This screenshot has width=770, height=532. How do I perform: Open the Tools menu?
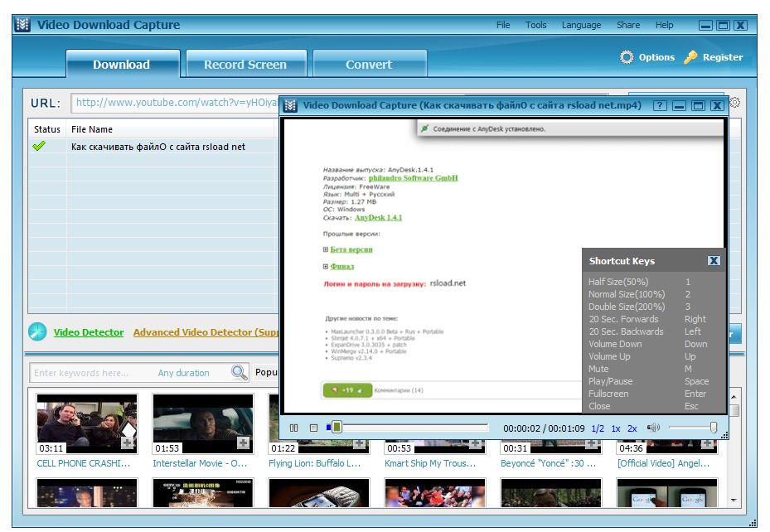pyautogui.click(x=535, y=25)
